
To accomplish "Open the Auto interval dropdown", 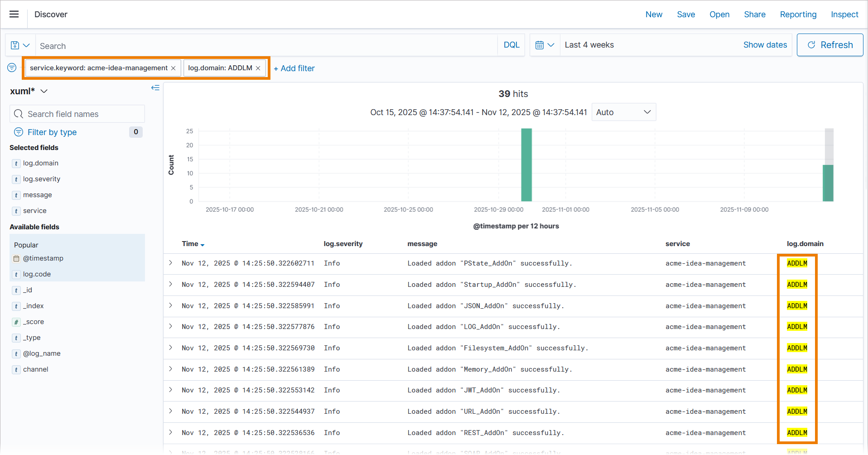I will click(623, 112).
